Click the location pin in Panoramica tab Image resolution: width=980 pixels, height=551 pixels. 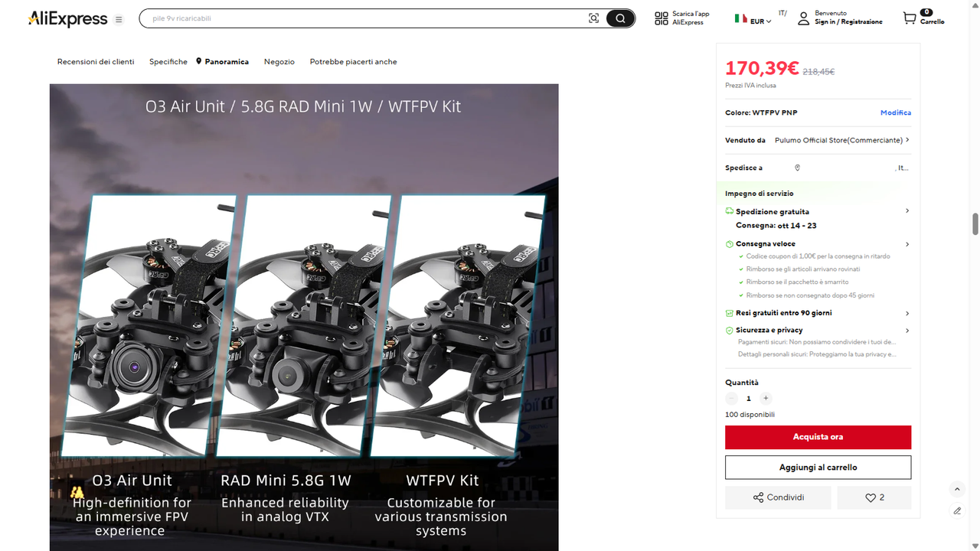(x=198, y=61)
